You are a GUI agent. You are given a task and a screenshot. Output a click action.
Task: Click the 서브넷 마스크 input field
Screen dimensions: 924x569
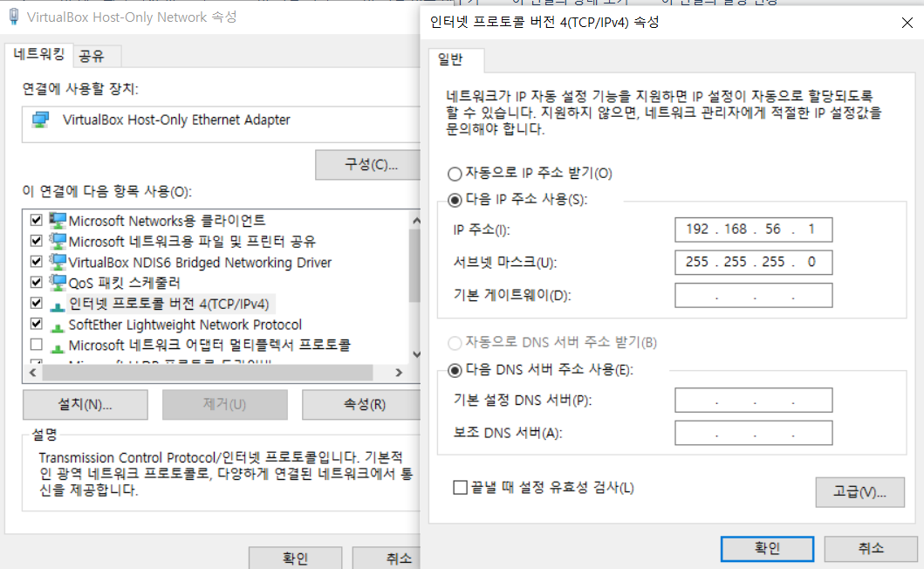[x=753, y=262]
